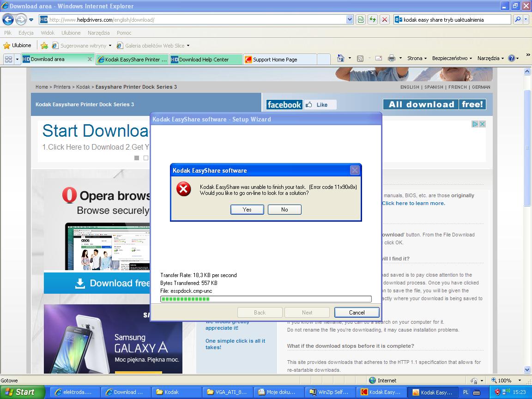Click the Click here to learn more link

pos(413,203)
